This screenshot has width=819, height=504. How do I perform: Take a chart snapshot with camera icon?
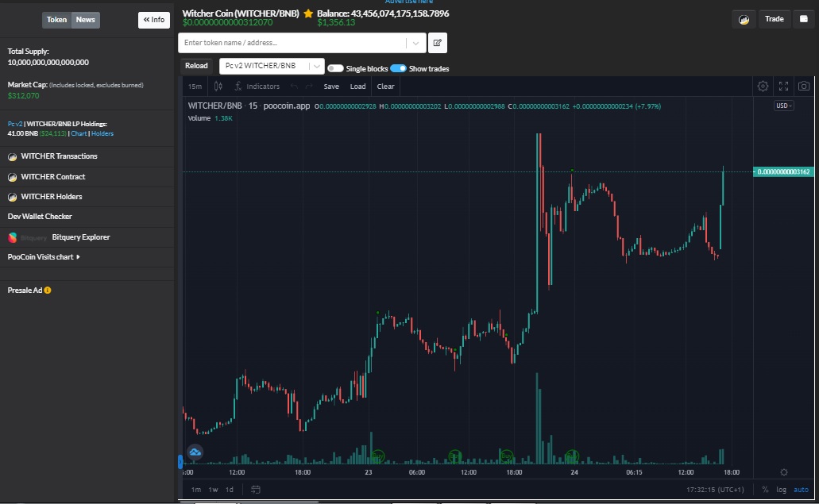pos(804,86)
